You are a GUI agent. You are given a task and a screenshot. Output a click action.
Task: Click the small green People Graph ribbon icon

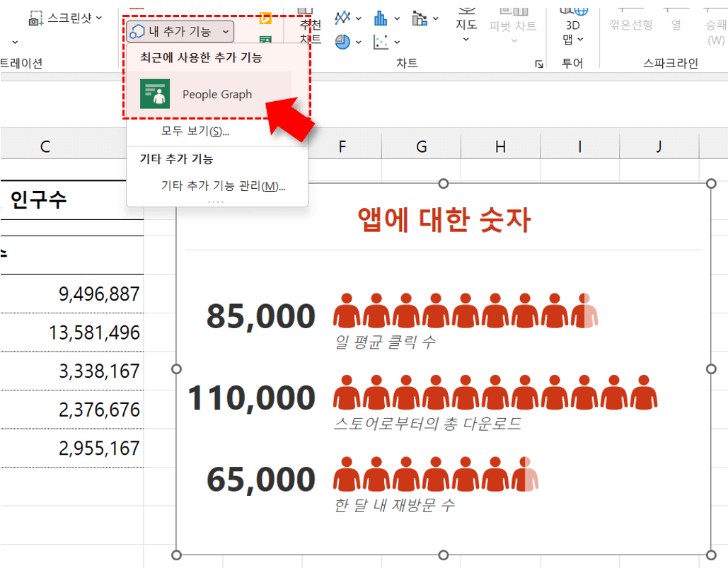click(265, 40)
